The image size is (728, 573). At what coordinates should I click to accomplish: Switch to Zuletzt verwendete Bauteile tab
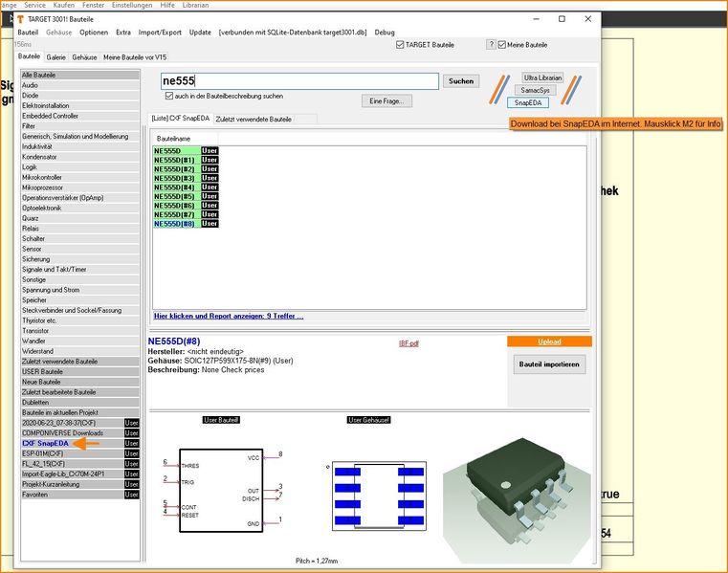click(x=254, y=119)
